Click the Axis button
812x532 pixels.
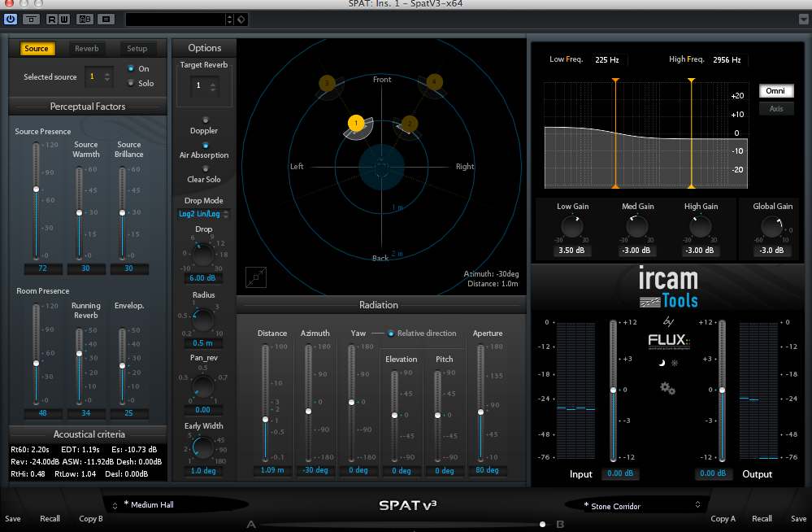(776, 108)
